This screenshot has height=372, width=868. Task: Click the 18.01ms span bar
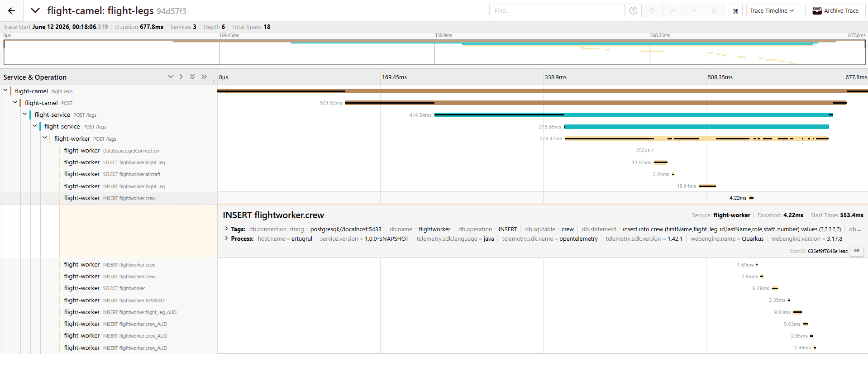(x=707, y=186)
